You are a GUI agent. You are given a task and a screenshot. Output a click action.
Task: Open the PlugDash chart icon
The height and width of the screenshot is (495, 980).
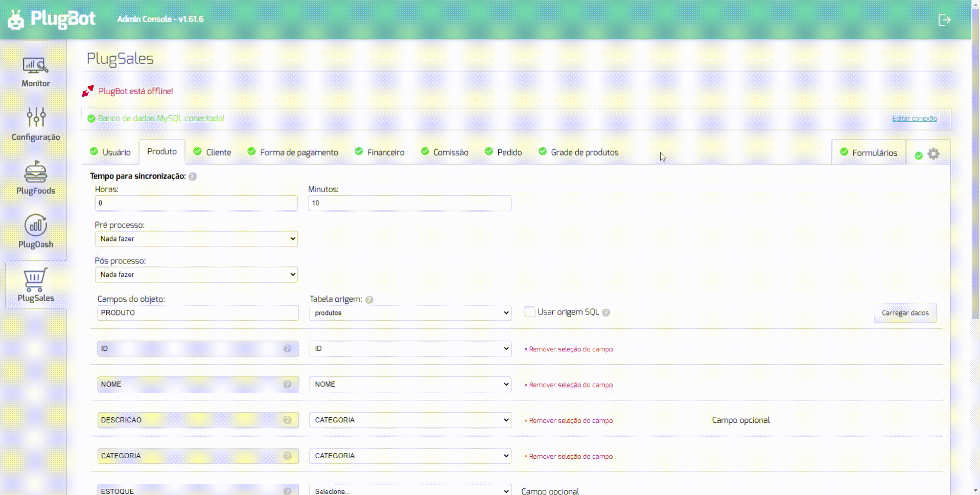(x=36, y=226)
